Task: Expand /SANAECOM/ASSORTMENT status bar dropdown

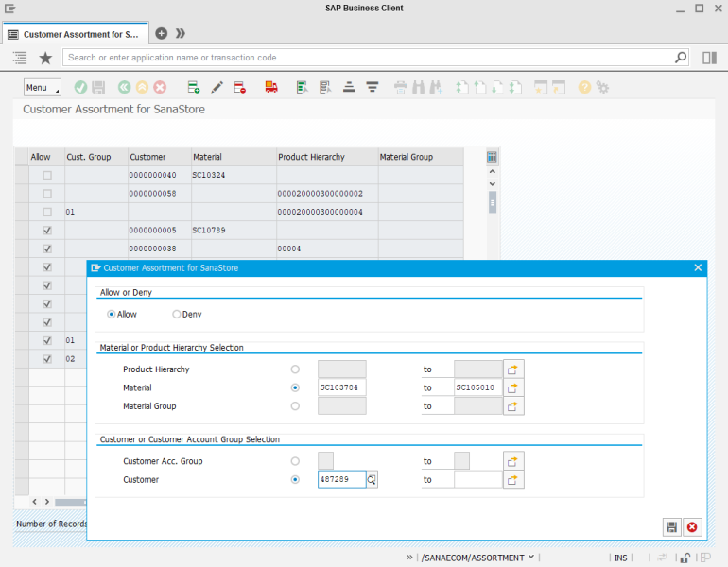Action: pos(531,557)
